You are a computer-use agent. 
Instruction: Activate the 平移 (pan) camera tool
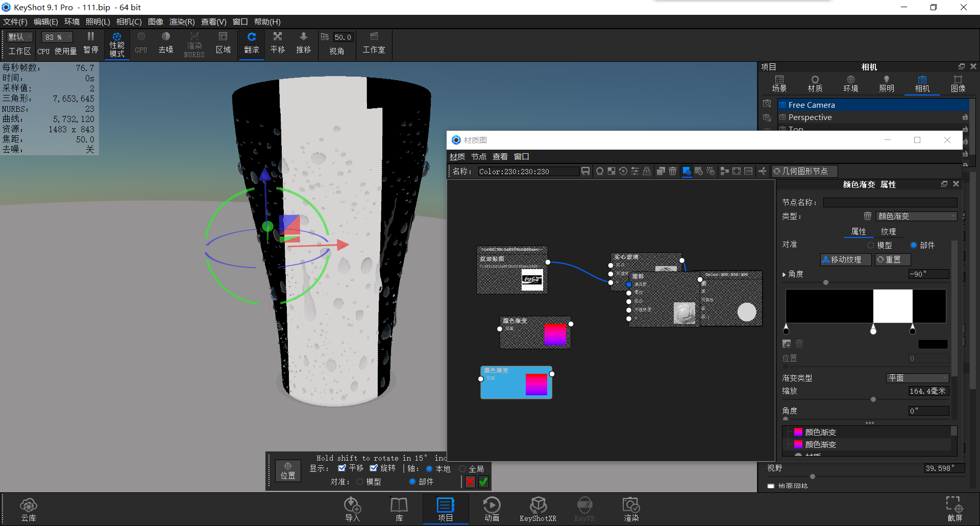277,43
